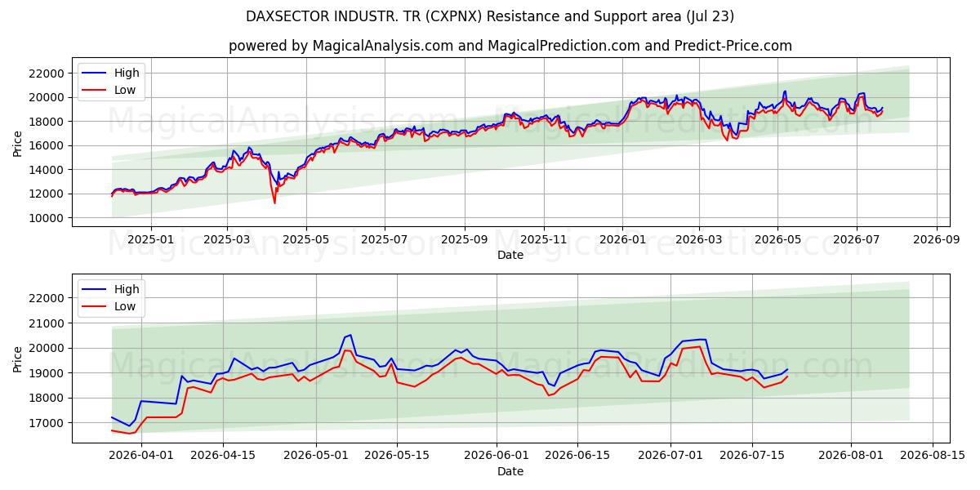Screen dimensions: 980x490
Task: Click the '2026-07-01' tick label
Action: (x=671, y=457)
